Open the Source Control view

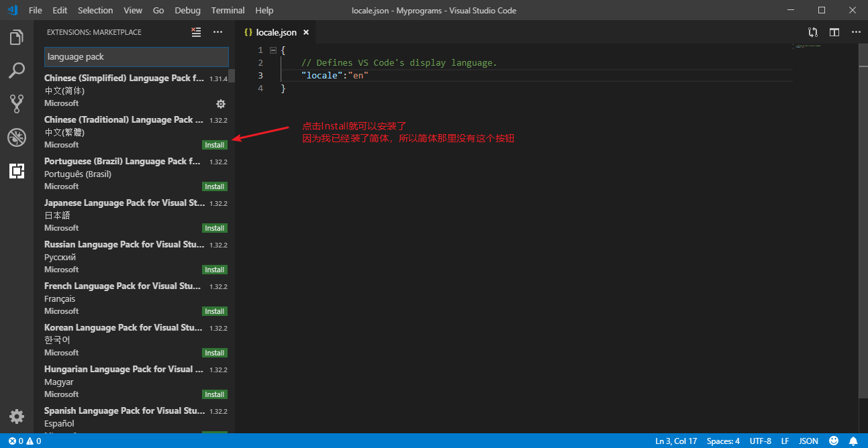[x=16, y=103]
